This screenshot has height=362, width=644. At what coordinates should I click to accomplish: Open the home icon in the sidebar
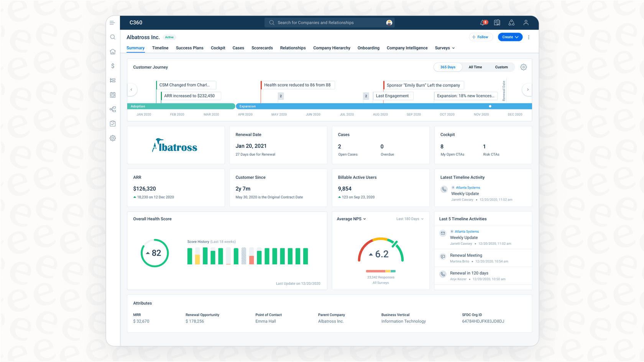coord(112,51)
